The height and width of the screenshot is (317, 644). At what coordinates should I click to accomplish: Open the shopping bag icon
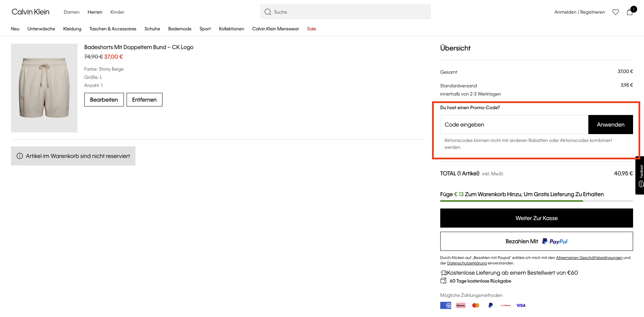[630, 12]
